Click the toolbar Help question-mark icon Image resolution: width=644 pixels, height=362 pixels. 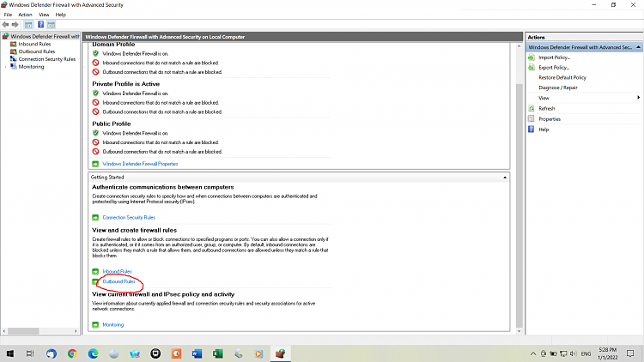[40, 25]
